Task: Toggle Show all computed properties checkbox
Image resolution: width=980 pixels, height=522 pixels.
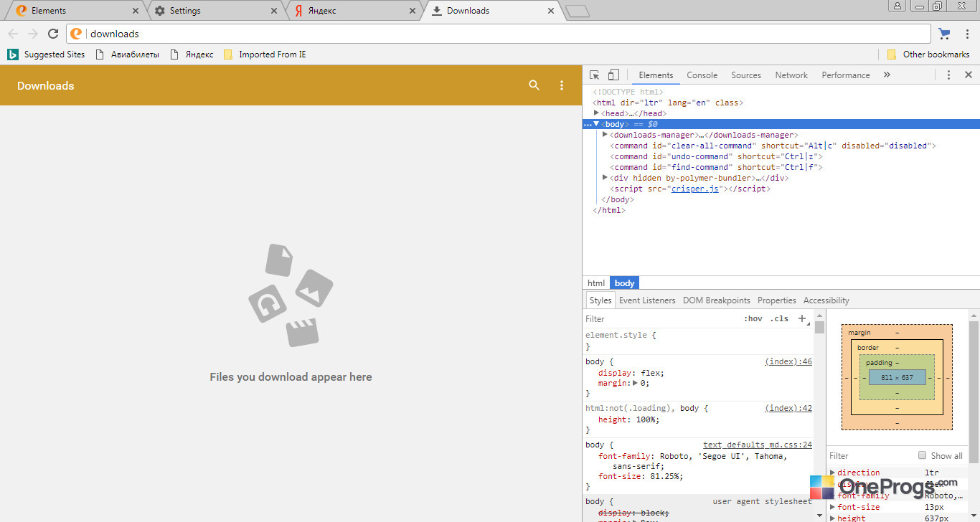Action: click(x=923, y=455)
